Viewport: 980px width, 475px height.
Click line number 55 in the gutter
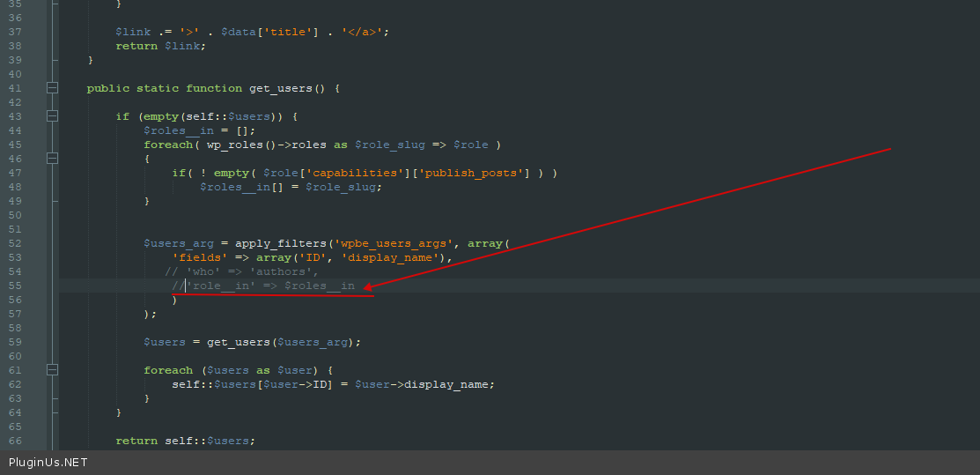click(x=15, y=286)
